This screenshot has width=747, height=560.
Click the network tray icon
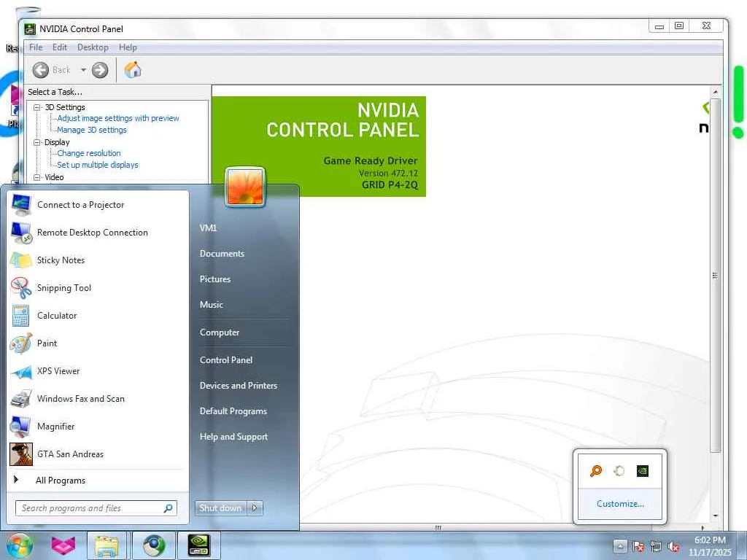656,546
